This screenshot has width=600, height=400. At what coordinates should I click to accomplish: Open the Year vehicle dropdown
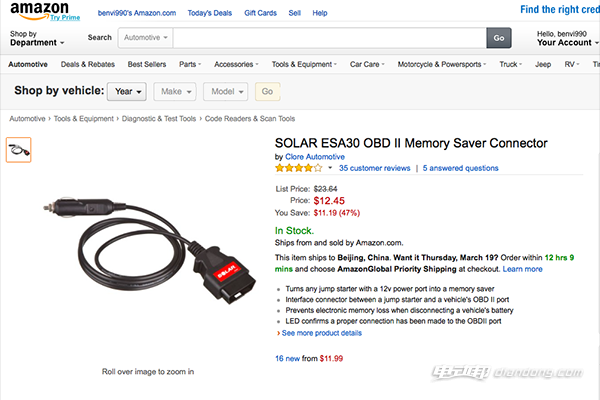pos(126,91)
